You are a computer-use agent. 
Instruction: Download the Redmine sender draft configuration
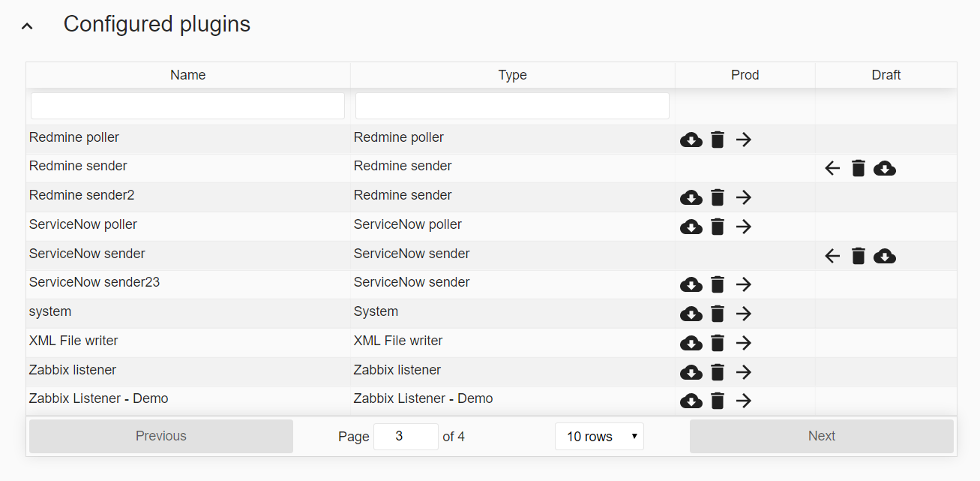pyautogui.click(x=885, y=168)
